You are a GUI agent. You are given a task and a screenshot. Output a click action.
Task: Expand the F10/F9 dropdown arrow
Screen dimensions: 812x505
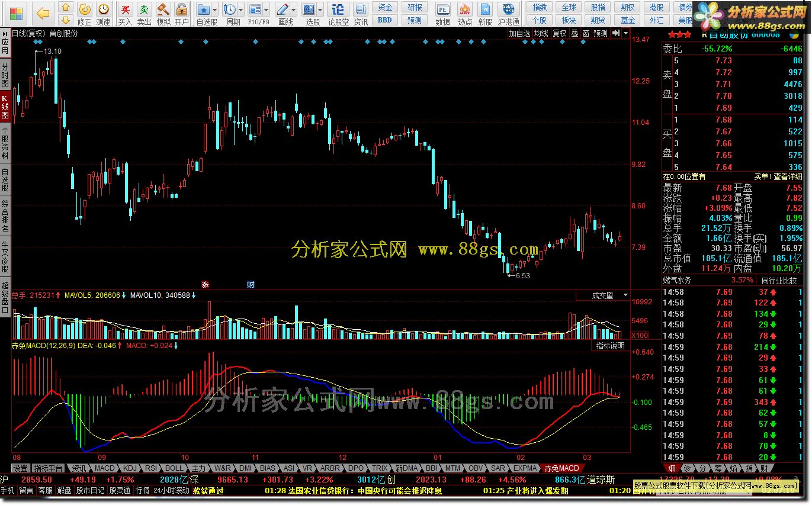267,9
